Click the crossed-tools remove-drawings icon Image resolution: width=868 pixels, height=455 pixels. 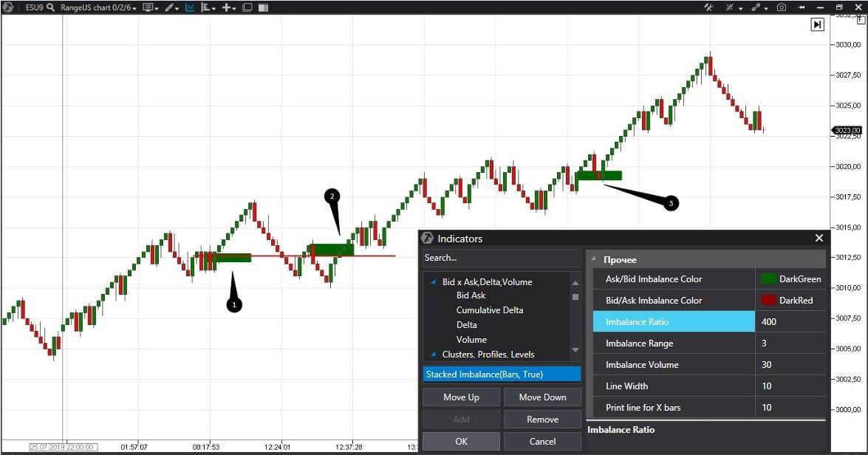point(729,7)
